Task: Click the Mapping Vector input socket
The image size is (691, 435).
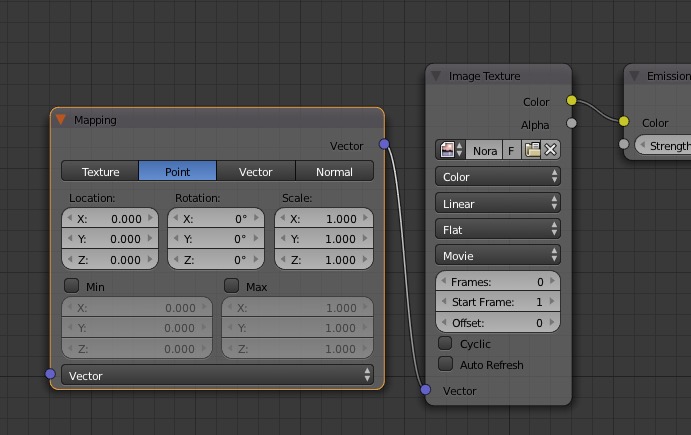Action: [50, 374]
